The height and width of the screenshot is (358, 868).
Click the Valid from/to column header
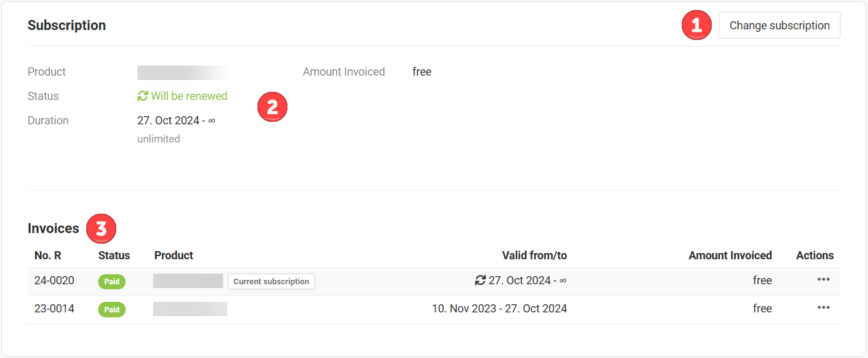tap(534, 256)
